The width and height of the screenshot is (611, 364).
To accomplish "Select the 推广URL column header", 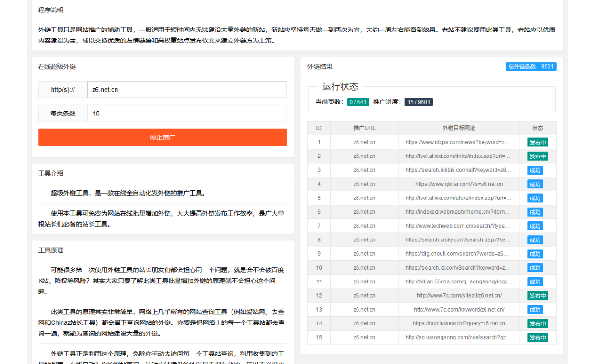I will (x=364, y=128).
